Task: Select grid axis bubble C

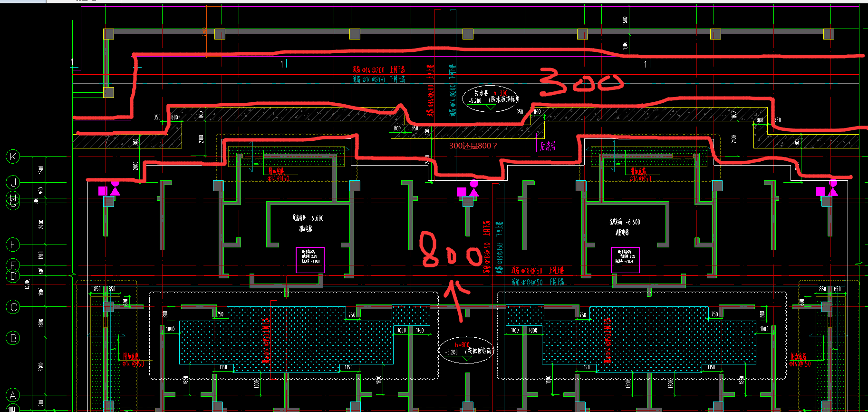Action: click(13, 307)
